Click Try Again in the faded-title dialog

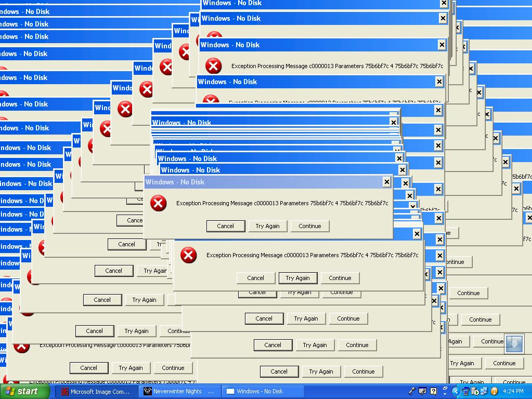(x=268, y=226)
